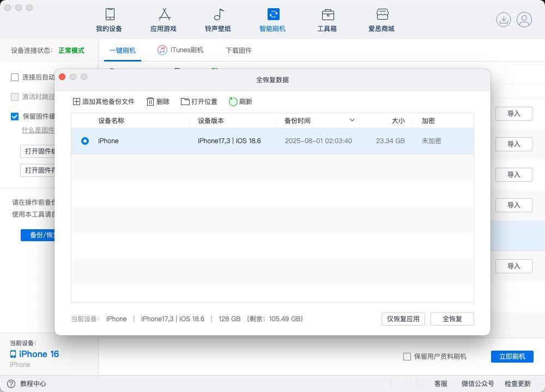Open 微信公众号 in status bar
The image size is (545, 392).
coord(477,384)
